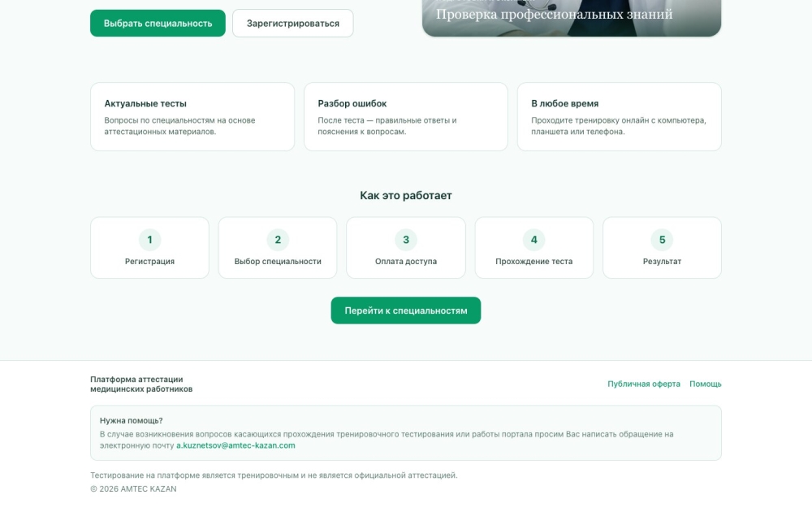812x508 pixels.
Task: Click description «Проходите тренировку онлайн с компьютера»
Action: [619, 126]
